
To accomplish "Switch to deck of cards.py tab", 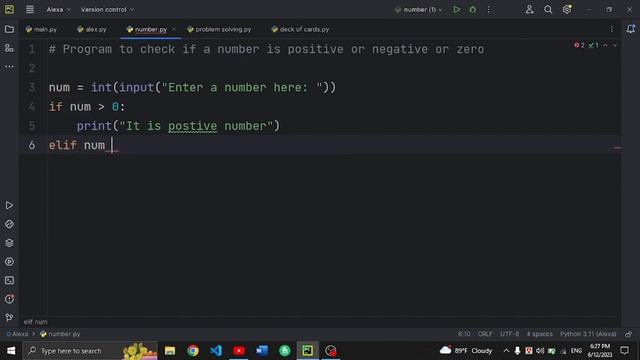I will pyautogui.click(x=300, y=29).
